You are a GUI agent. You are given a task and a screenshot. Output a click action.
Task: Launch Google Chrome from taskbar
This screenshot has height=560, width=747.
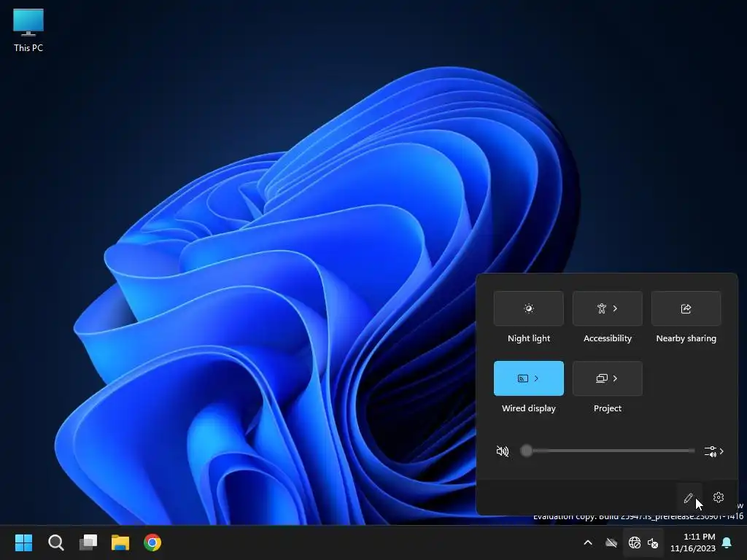click(x=152, y=542)
